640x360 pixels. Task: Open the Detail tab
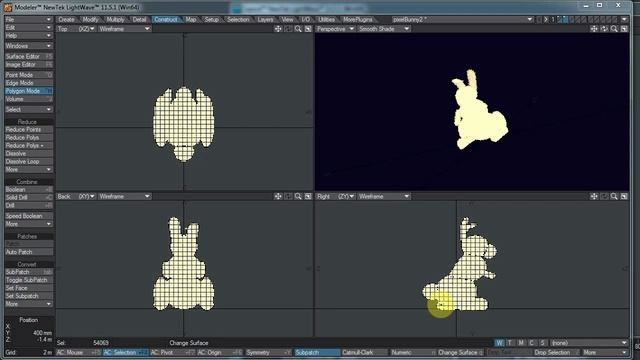[x=139, y=20]
